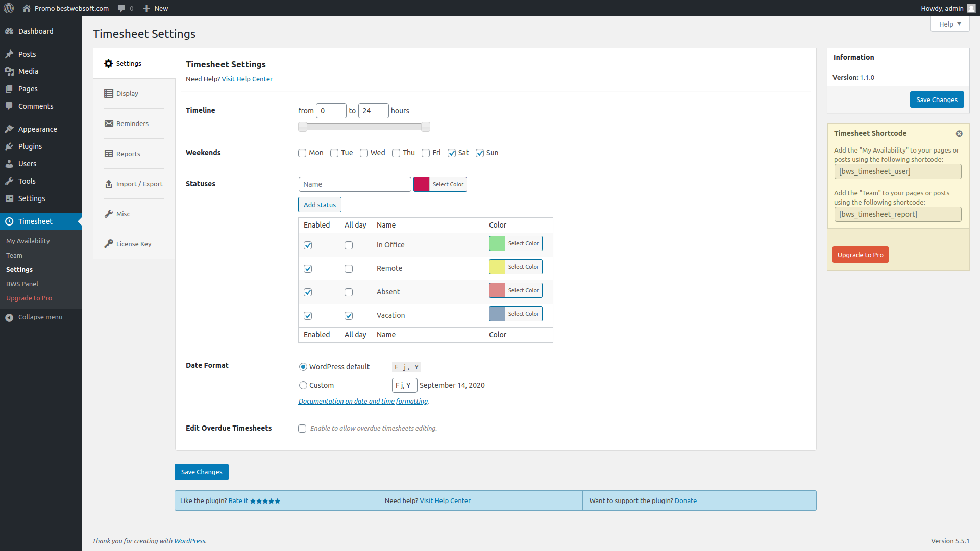This screenshot has height=551, width=980.
Task: Click the red Upgrade to Pro button
Action: pos(860,255)
